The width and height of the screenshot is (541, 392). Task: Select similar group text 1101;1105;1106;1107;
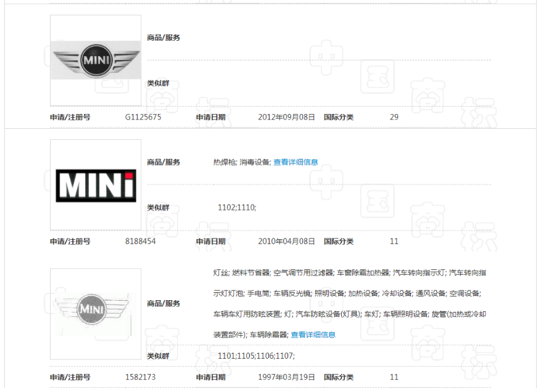click(x=257, y=356)
